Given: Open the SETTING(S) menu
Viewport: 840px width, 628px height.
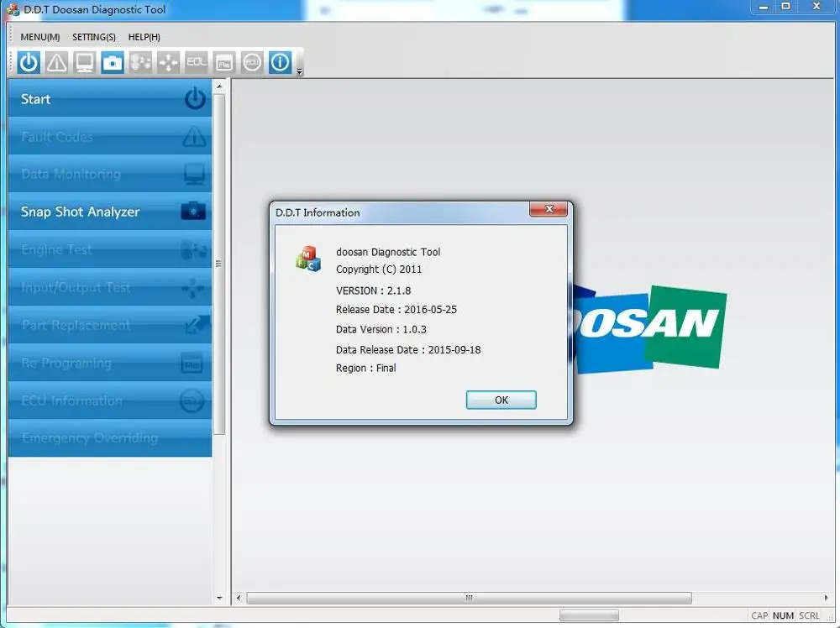Looking at the screenshot, I should [x=93, y=37].
